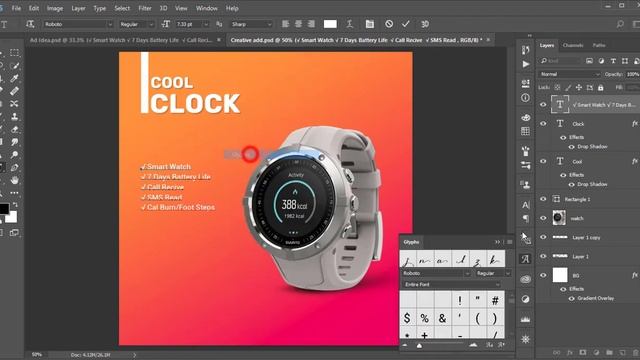Add a layer style fx in Layers footer
Viewport: 640px width, 360px height.
[570, 352]
